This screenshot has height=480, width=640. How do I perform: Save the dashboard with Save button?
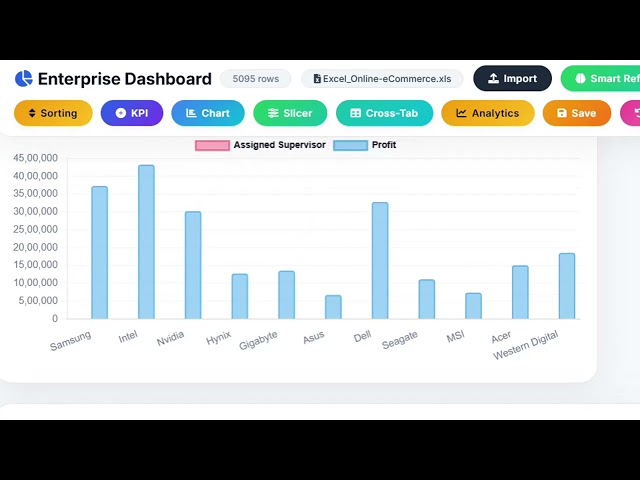click(x=577, y=113)
